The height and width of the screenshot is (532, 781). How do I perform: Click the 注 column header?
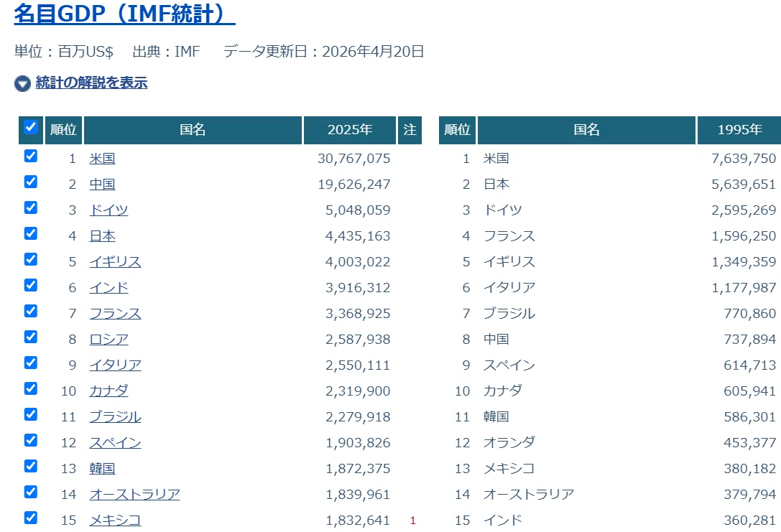[x=410, y=130]
